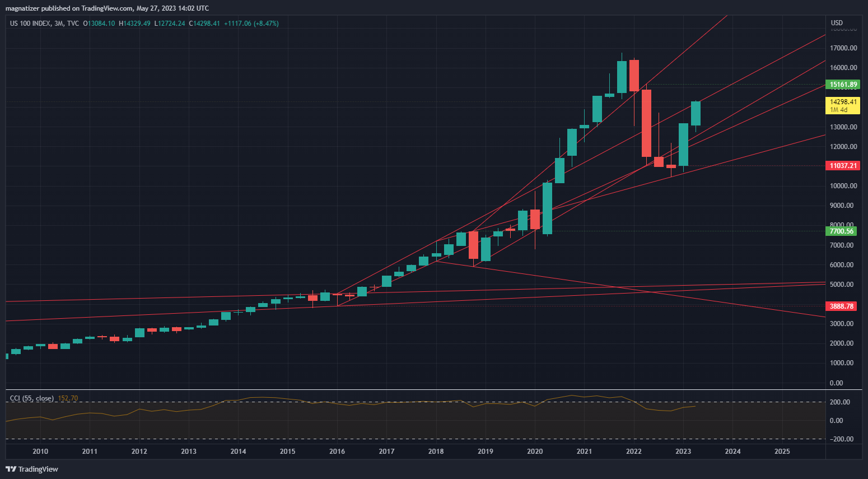Click the USD currency label
Screen dimensions: 868x479
click(x=837, y=23)
